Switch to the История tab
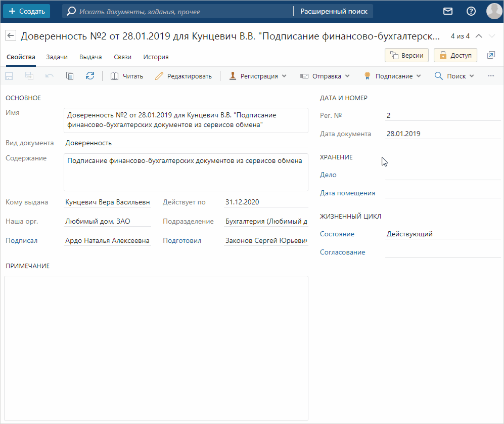Screen dimensions: 504x424 coord(156,57)
